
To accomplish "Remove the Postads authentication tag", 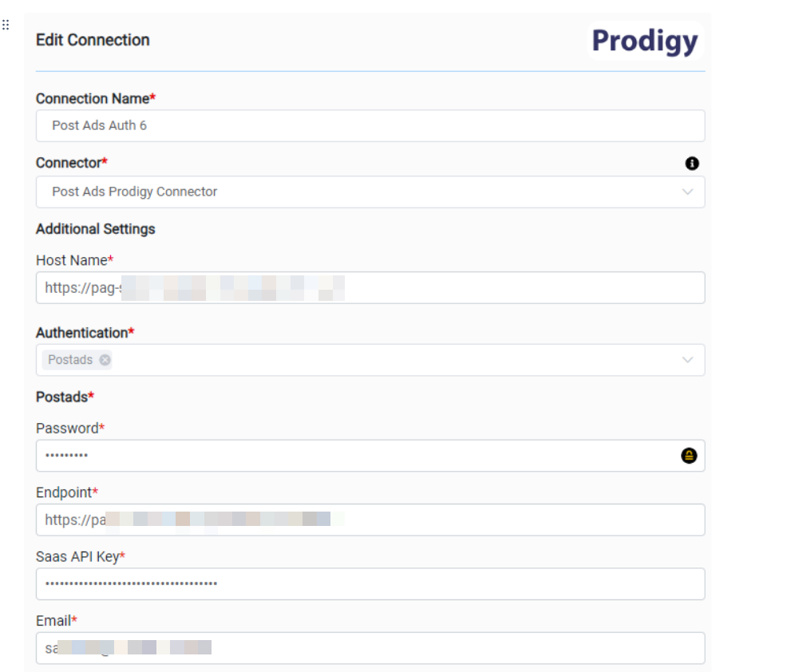I will (105, 360).
